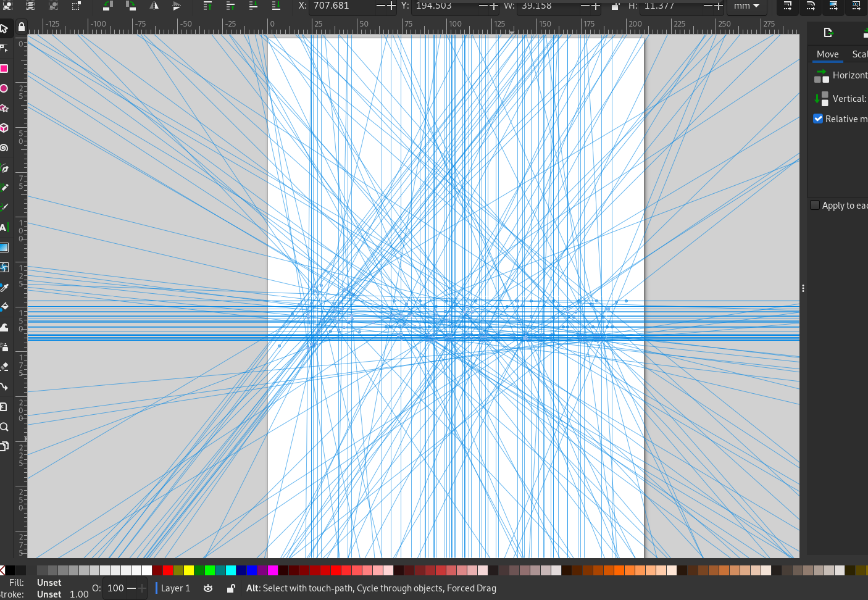Select the 3D Box tool

point(4,128)
